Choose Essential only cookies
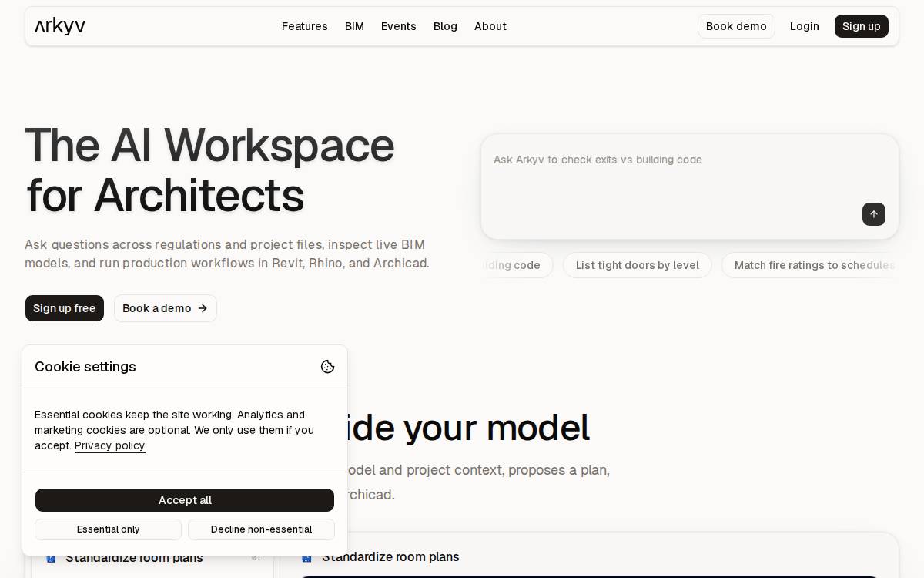Screen dimensions: 924x578 109,529
